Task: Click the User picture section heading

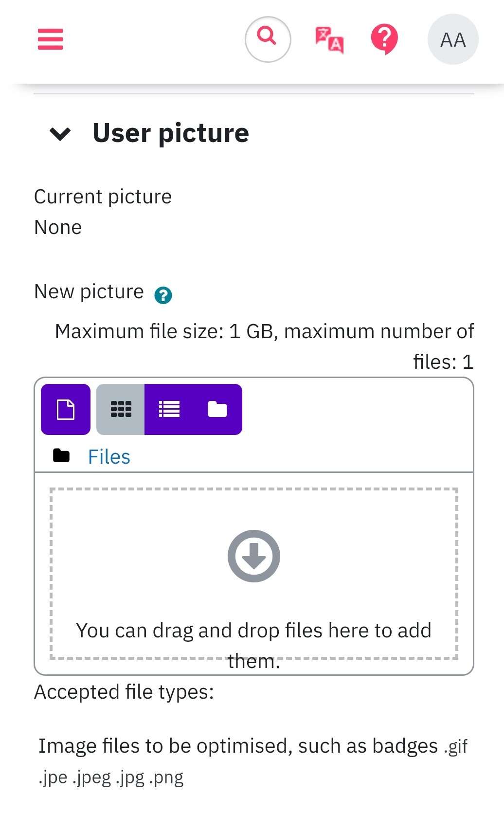Action: 171,133
